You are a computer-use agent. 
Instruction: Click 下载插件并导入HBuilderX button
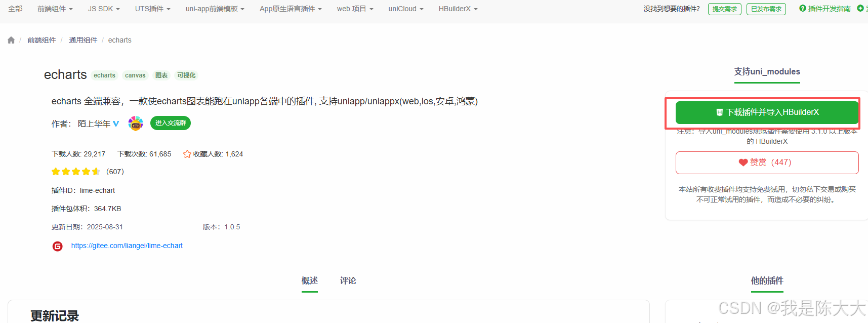click(767, 112)
